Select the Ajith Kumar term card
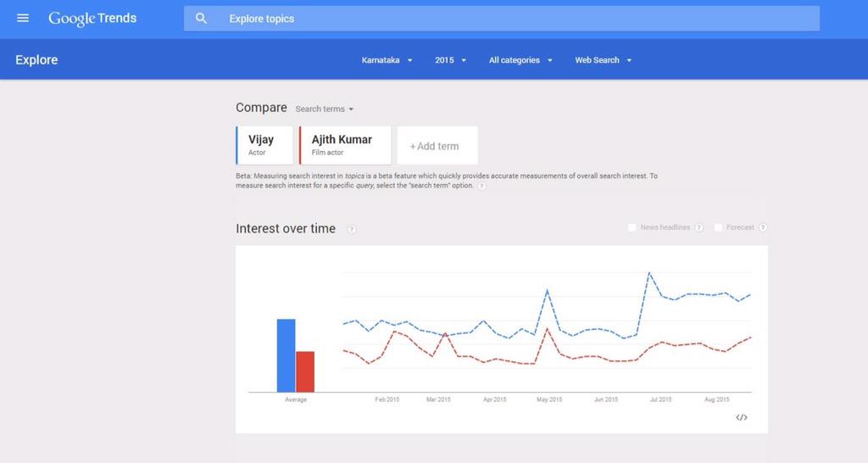868x463 pixels. pyautogui.click(x=345, y=145)
